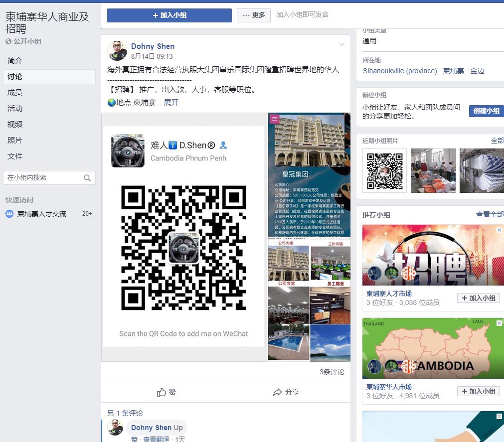Join the 柬埔寨人才市场 group

point(478,298)
